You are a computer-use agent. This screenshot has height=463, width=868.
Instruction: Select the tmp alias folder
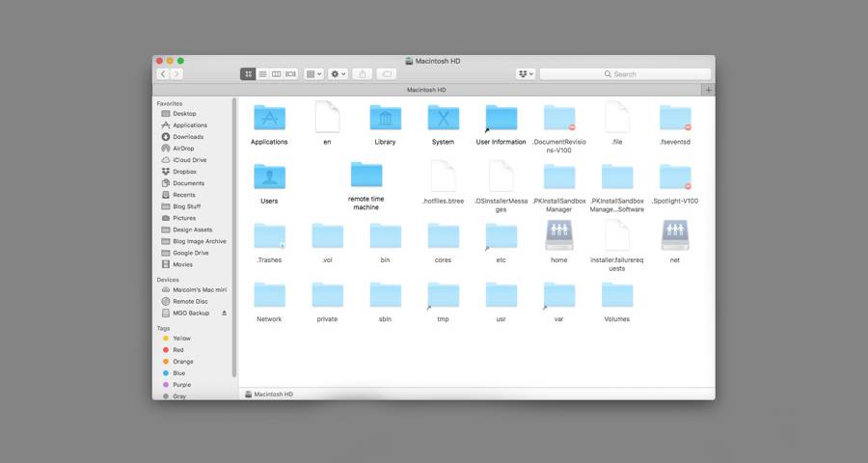click(x=444, y=294)
